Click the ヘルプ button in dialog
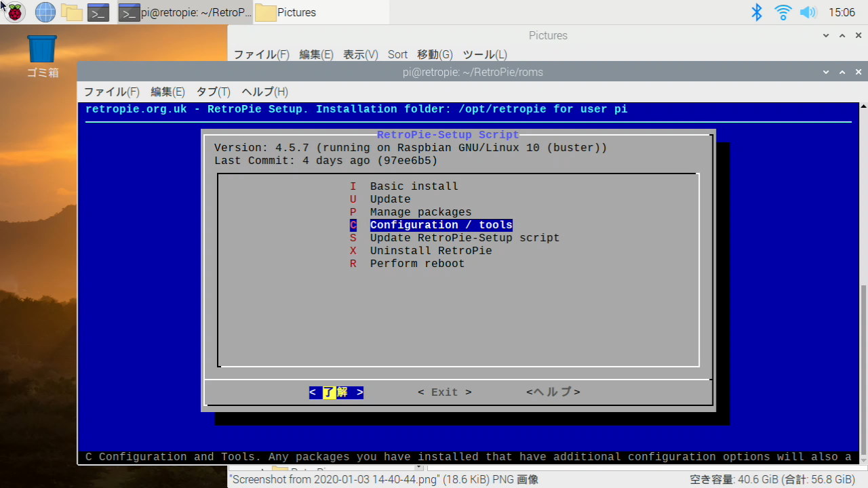This screenshot has height=488, width=868. pos(553,392)
